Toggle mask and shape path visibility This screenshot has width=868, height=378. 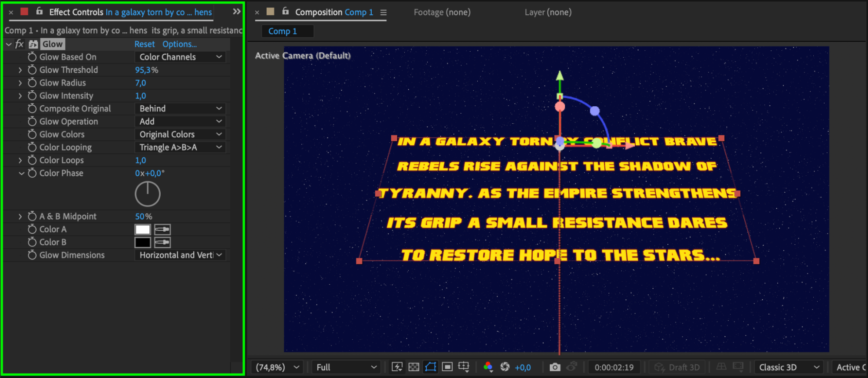(430, 367)
